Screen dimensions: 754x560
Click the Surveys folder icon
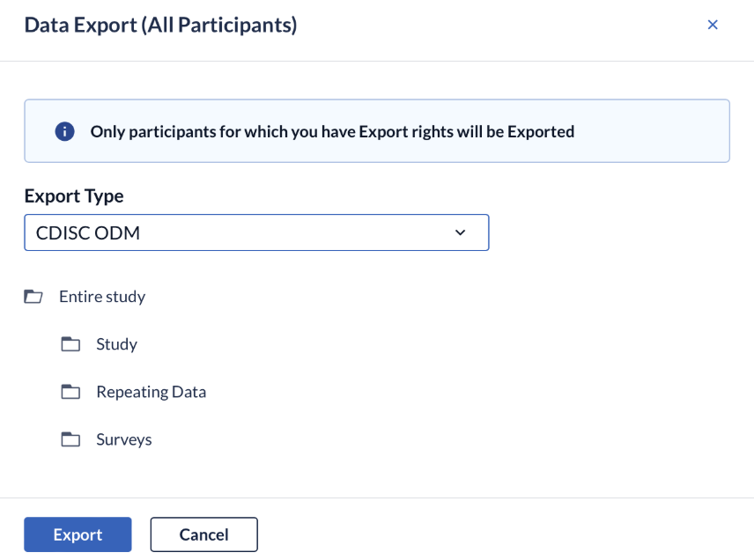[x=70, y=439]
